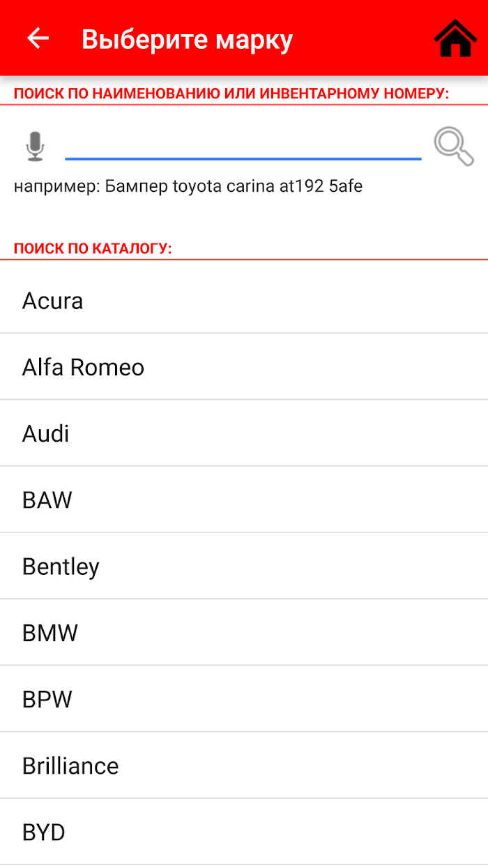Click the 'Выберите марку' header title
This screenshot has height=868, width=488.
[187, 40]
